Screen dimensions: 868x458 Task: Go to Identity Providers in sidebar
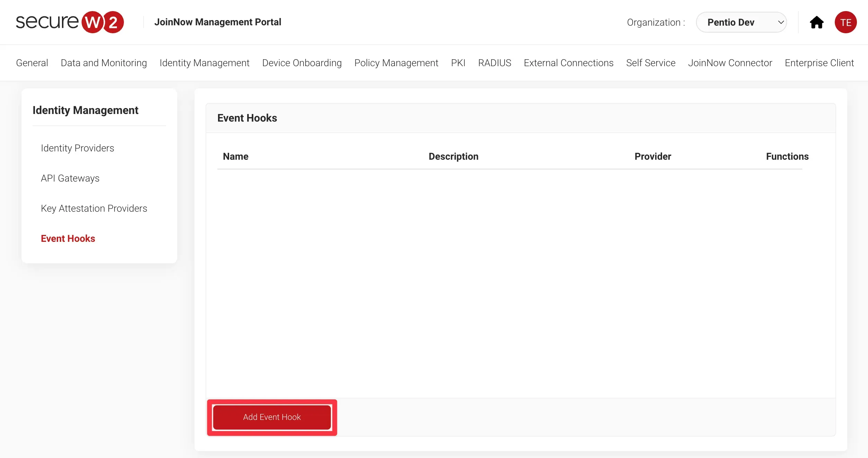(77, 148)
